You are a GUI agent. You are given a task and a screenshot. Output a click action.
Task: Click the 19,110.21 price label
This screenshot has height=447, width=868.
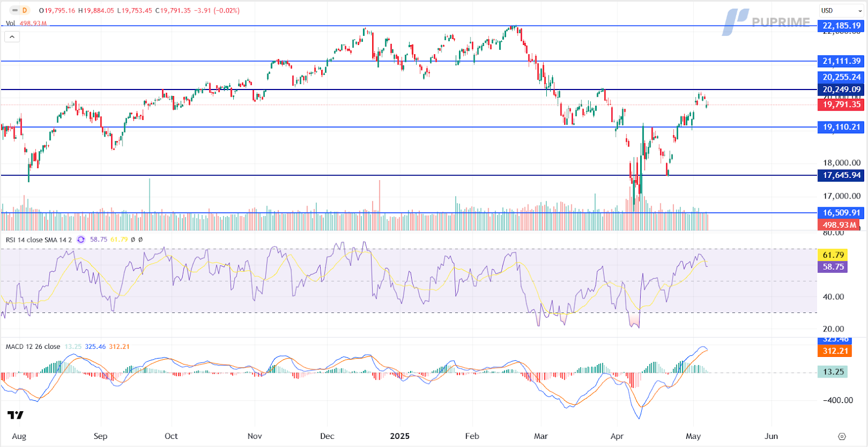click(x=841, y=127)
